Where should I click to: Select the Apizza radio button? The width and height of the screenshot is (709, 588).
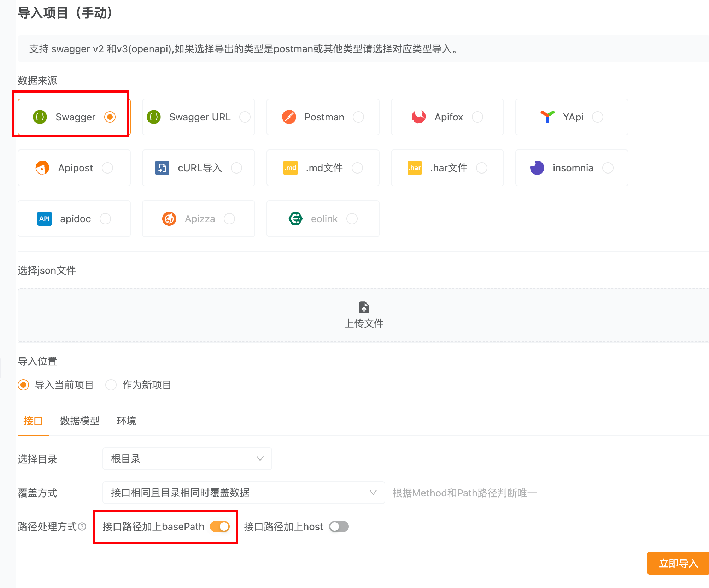[x=229, y=219]
